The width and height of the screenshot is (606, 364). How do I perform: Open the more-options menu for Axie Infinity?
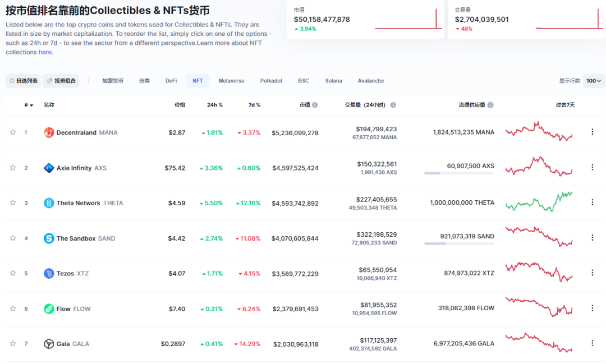tap(592, 167)
